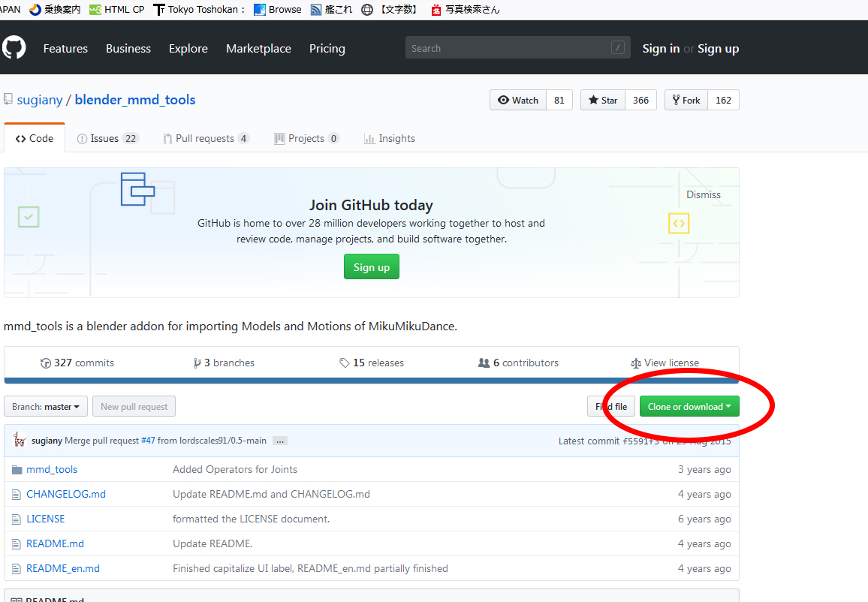This screenshot has height=602, width=868.
Task: Click the GitHub Octocat logo
Action: tap(14, 48)
